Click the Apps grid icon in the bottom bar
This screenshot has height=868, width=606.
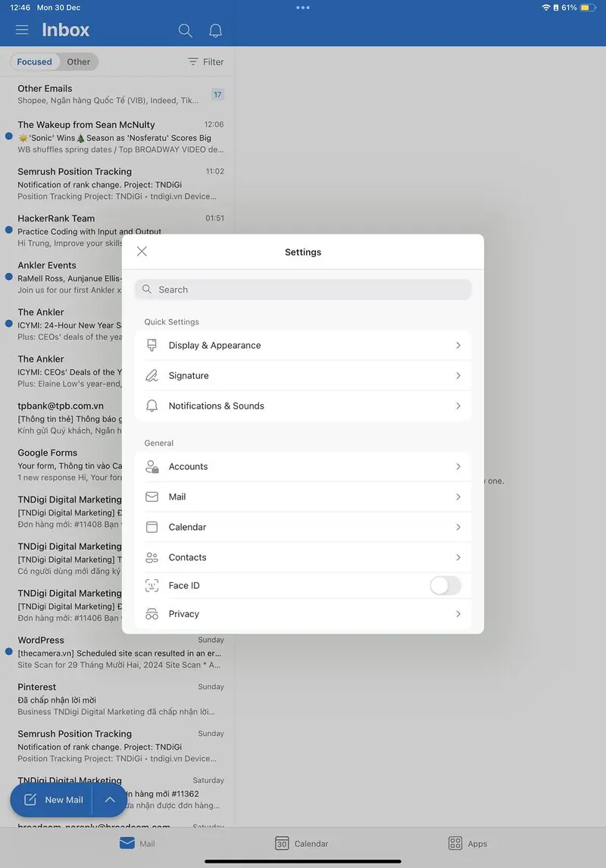455,843
